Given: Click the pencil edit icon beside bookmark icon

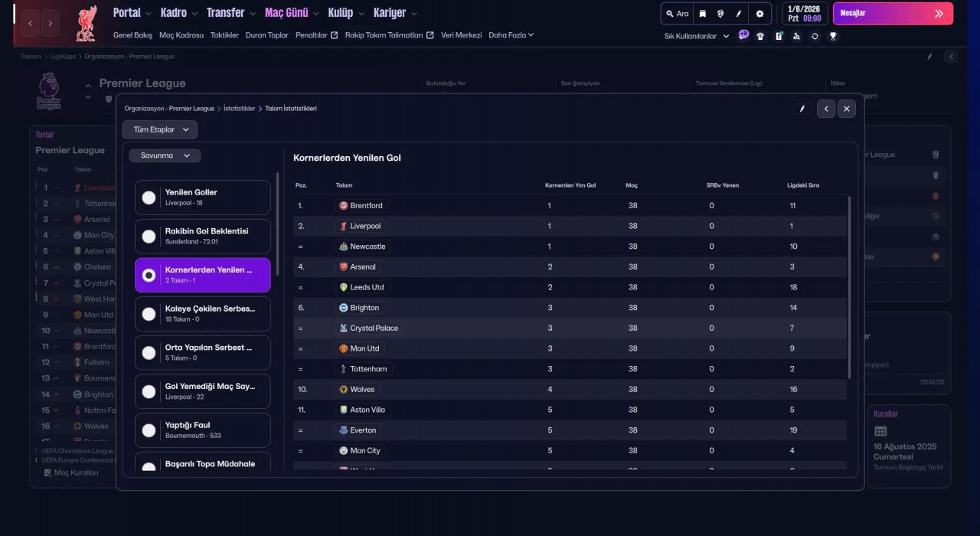Looking at the screenshot, I should point(739,14).
